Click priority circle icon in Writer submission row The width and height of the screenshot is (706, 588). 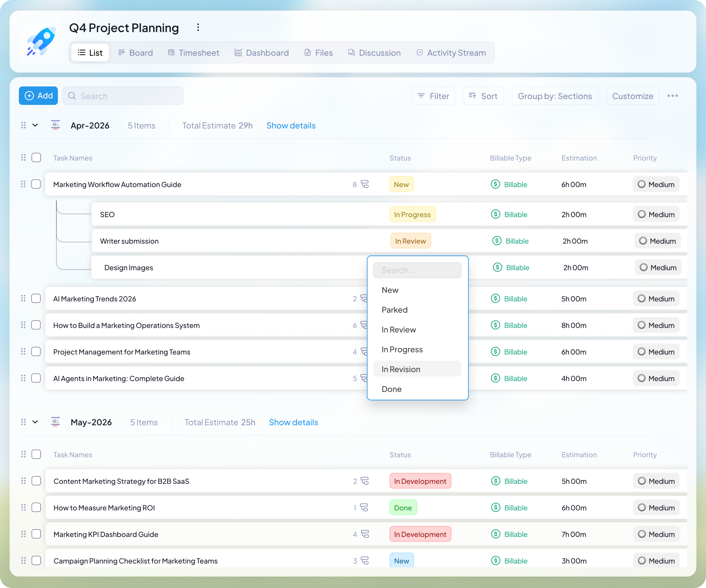coord(643,241)
